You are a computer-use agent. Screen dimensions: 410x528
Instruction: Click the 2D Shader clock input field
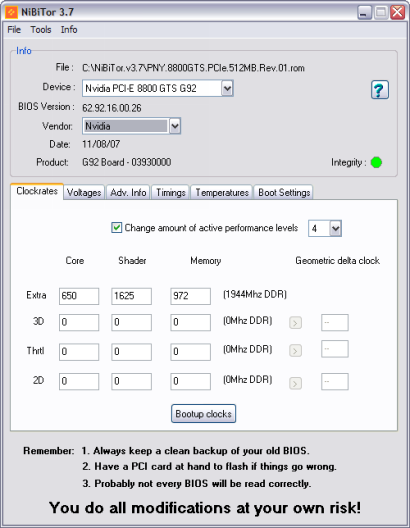pyautogui.click(x=131, y=382)
